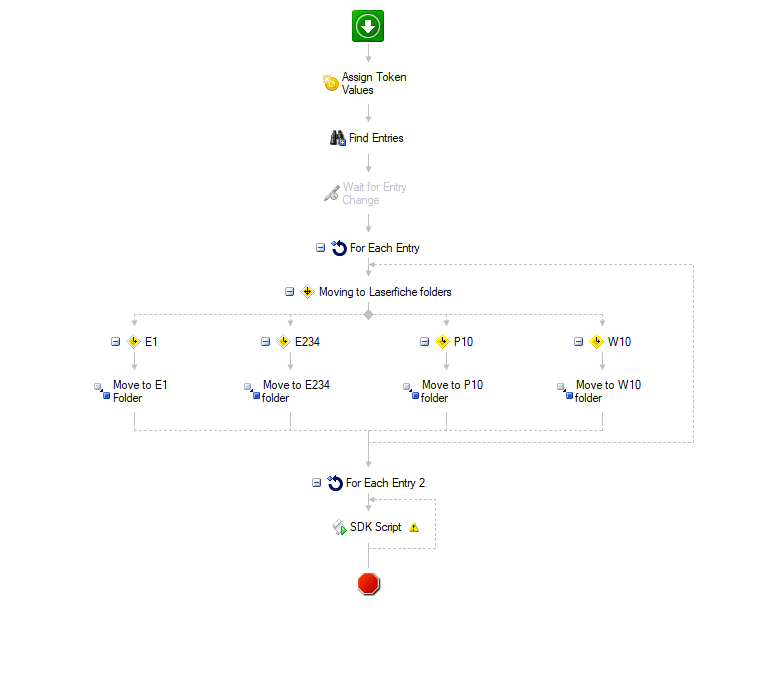Select the Move to E234 folder activity

click(x=296, y=391)
